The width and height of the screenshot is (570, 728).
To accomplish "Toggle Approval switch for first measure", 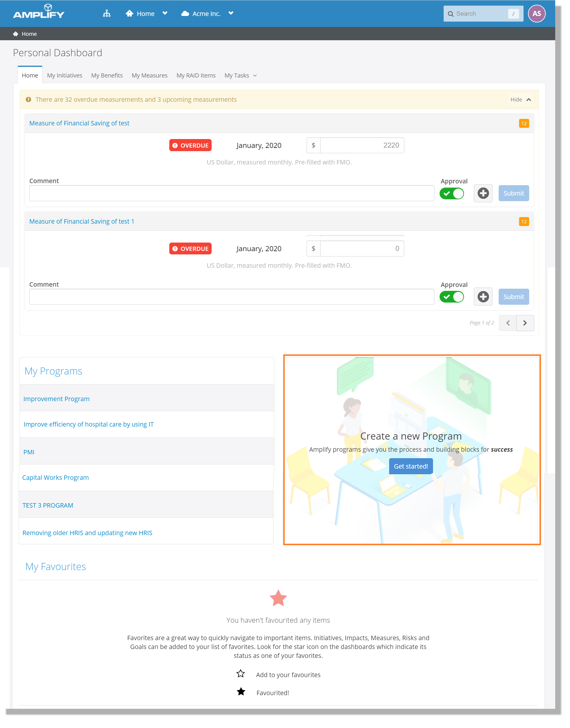I will 452,193.
